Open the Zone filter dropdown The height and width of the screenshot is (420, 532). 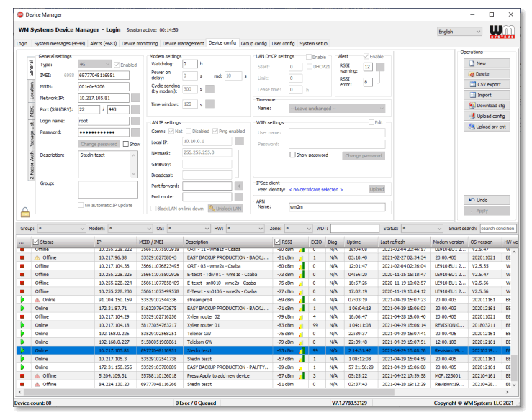point(298,229)
